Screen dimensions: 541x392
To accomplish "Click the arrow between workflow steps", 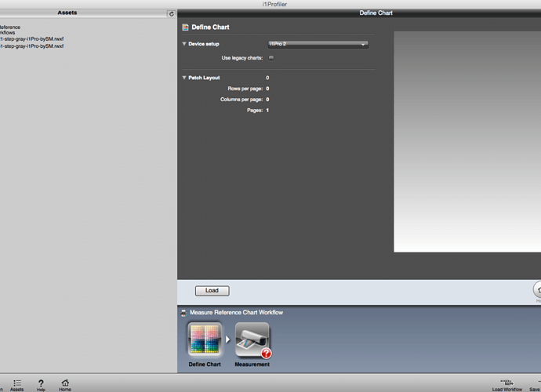I will point(227,339).
